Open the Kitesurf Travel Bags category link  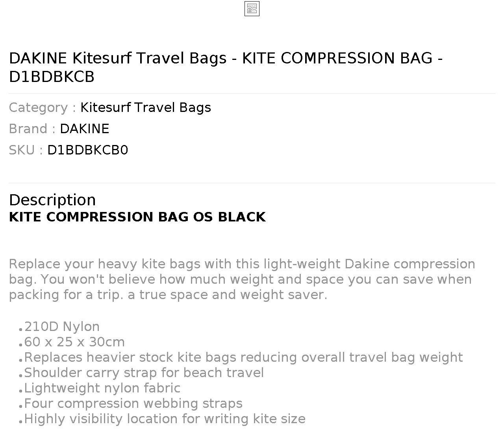pos(146,108)
